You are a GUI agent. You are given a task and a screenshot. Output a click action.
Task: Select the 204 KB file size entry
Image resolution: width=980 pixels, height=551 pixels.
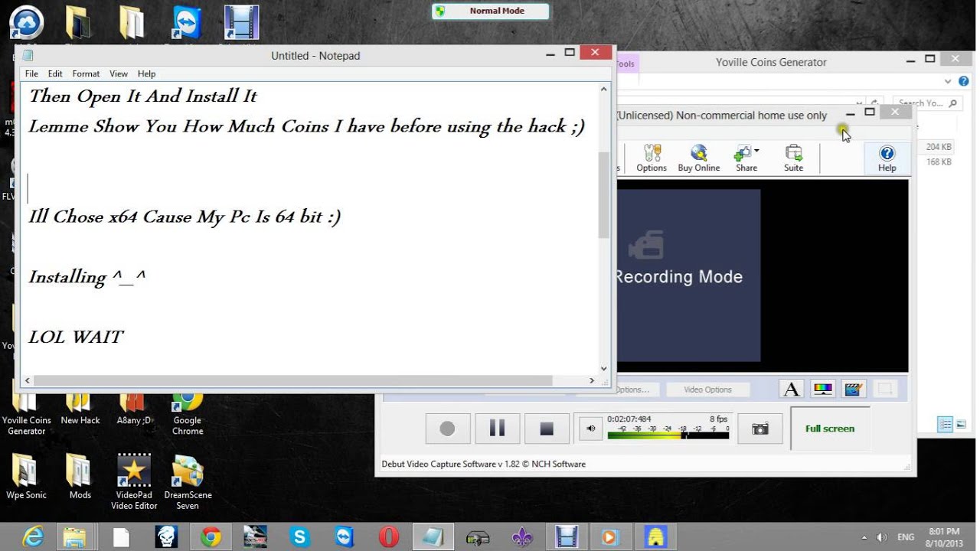point(938,147)
